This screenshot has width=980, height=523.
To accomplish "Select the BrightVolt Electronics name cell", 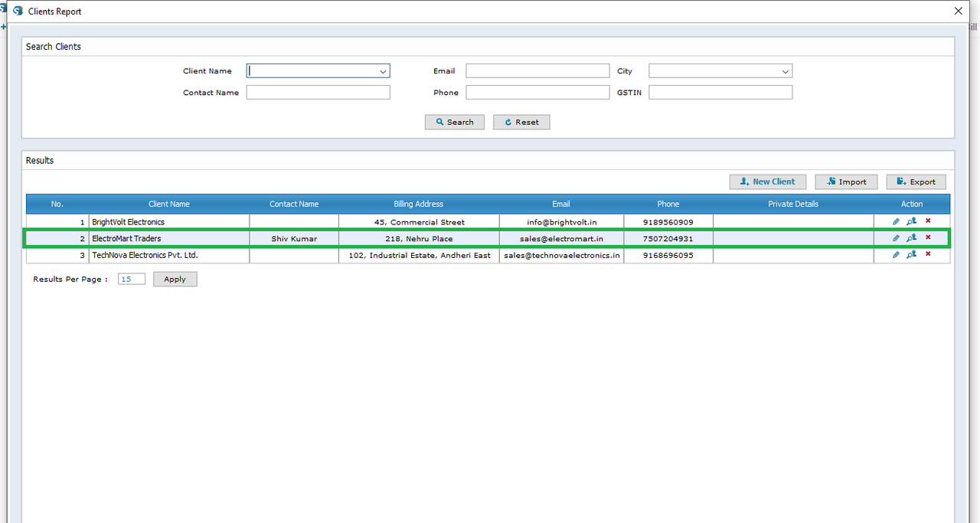I will tap(169, 222).
